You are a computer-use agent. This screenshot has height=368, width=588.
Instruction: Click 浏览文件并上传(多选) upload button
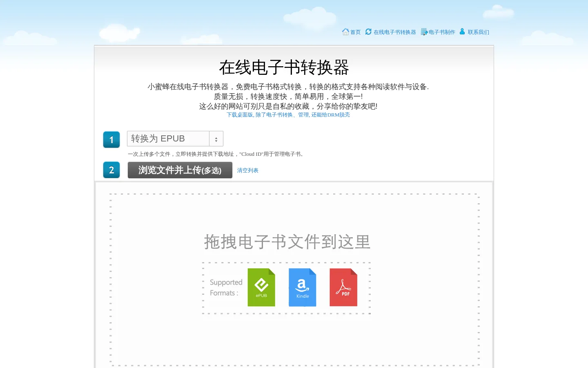coord(180,170)
